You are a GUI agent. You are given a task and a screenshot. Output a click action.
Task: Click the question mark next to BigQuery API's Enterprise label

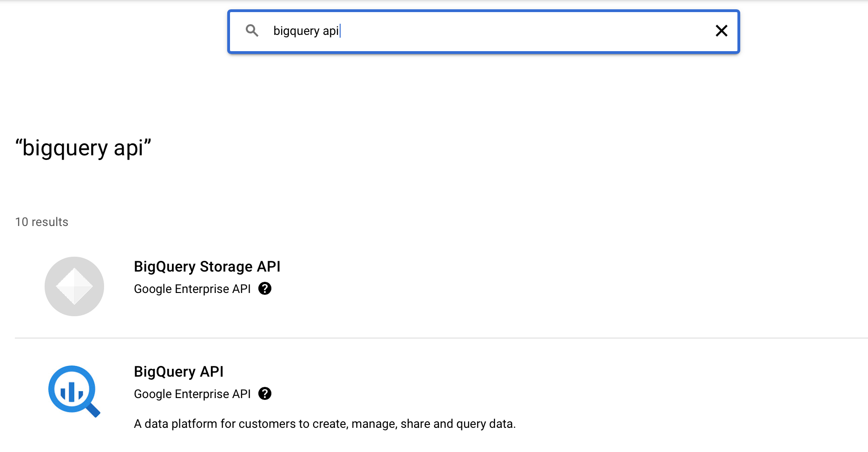click(x=265, y=393)
